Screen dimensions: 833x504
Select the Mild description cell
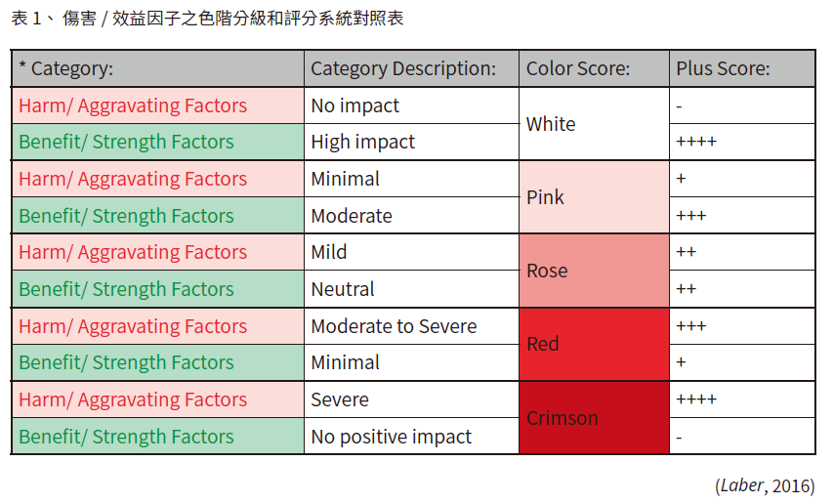411,252
